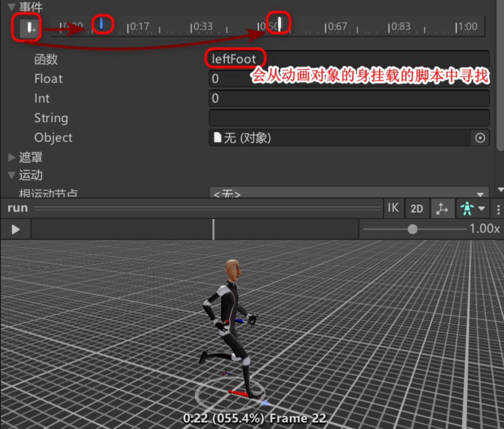
Task: Collapse the 运动 section
Action: [12, 175]
